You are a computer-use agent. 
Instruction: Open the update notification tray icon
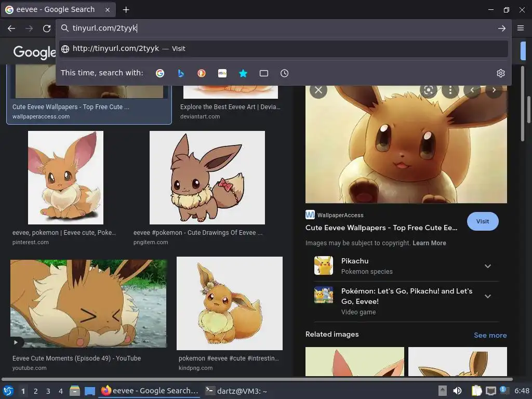point(504,390)
